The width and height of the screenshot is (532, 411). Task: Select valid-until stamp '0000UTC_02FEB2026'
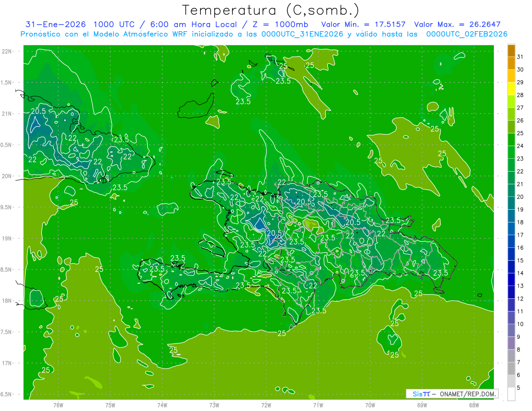(467, 34)
